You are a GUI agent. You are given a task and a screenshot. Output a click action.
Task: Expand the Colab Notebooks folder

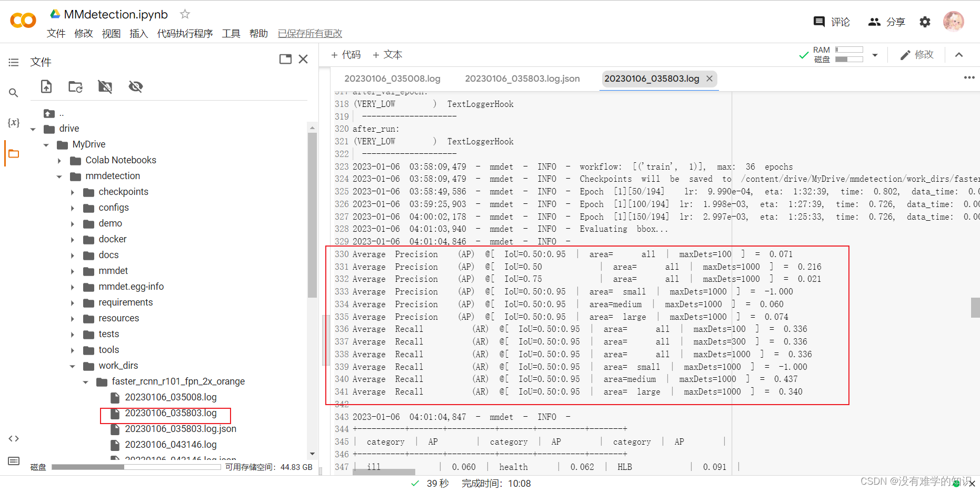click(59, 161)
